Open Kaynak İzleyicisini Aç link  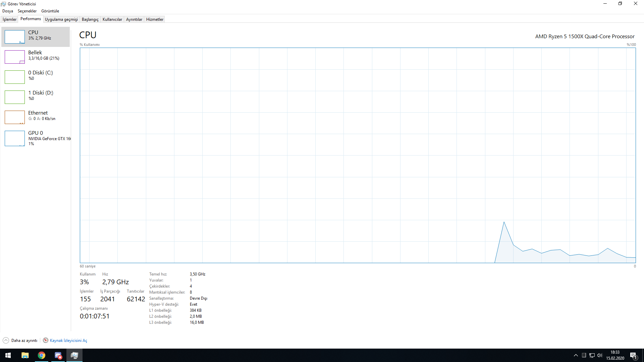[x=68, y=341]
